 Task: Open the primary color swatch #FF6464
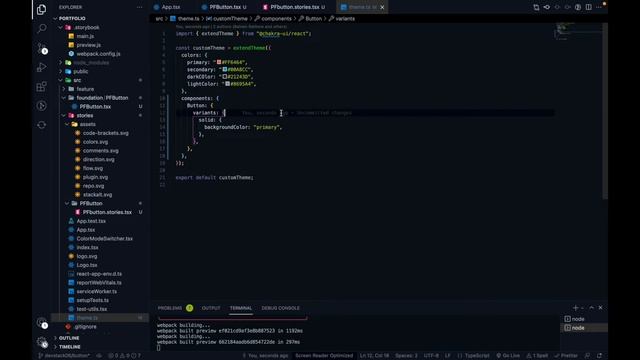pyautogui.click(x=219, y=62)
